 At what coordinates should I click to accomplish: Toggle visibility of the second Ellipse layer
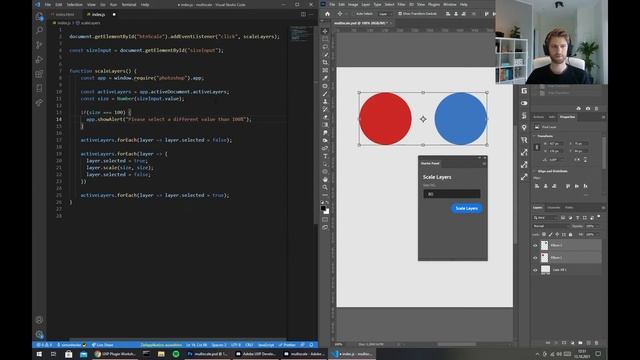point(535,258)
